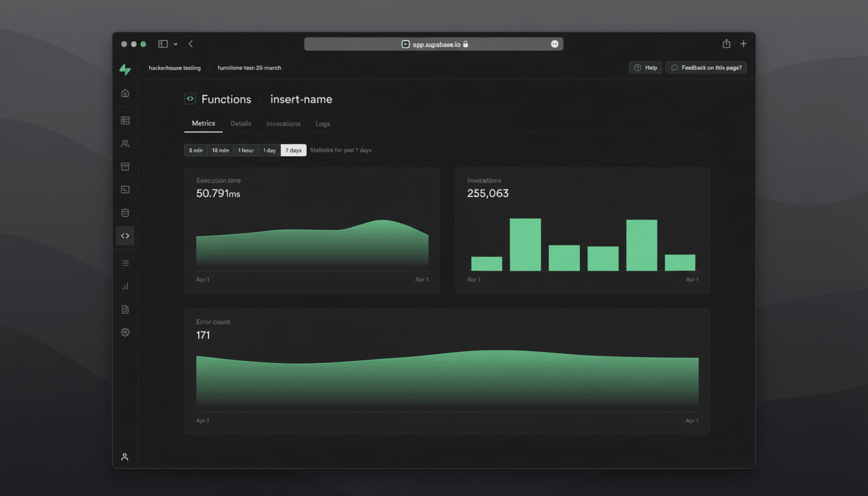Open the Logs tab
The image size is (868, 496).
click(322, 123)
